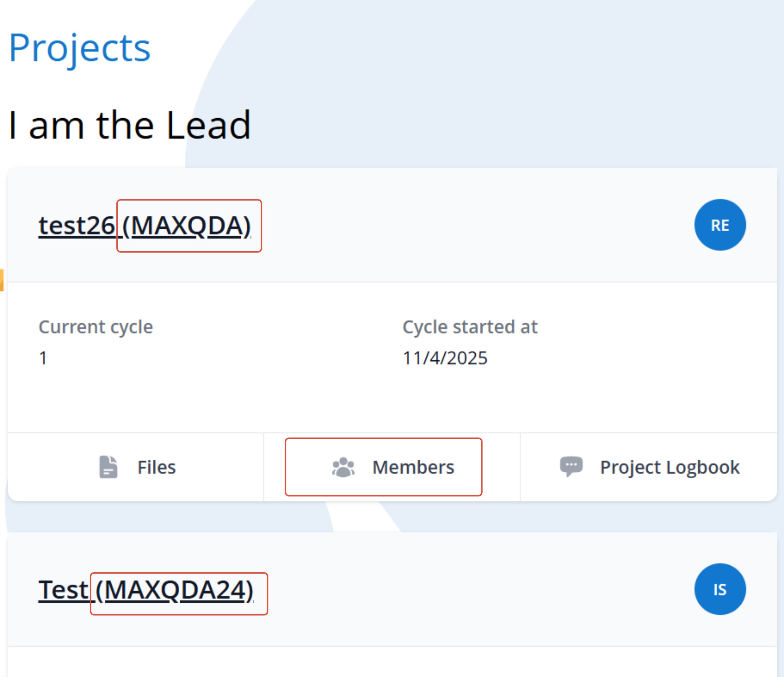Viewport: 784px width, 677px height.
Task: Select the current cycle value 1
Action: tap(43, 358)
